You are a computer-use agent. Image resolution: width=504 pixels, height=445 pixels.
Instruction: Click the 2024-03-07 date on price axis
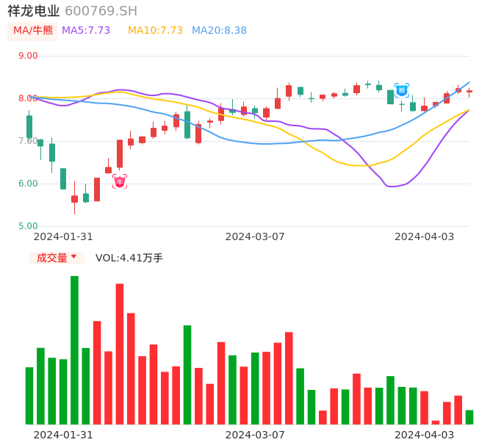[255, 236]
